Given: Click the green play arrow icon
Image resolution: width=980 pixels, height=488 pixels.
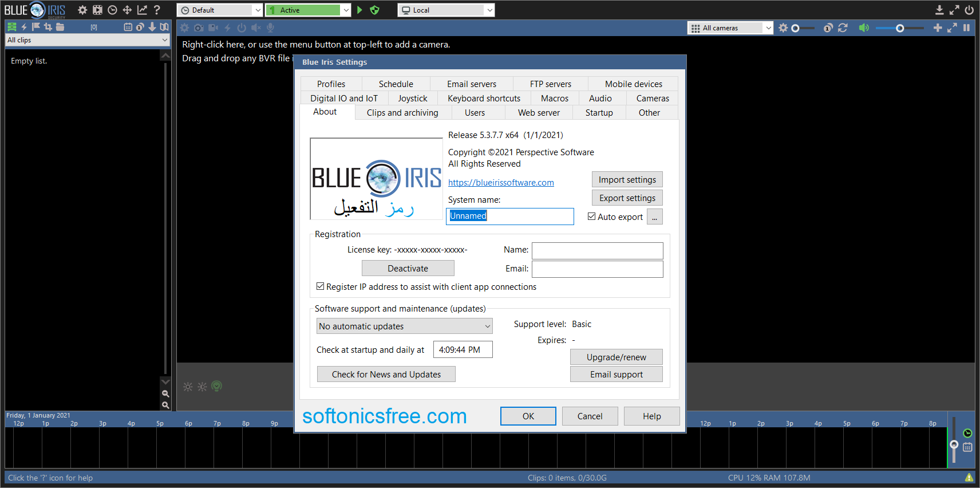Looking at the screenshot, I should pyautogui.click(x=359, y=10).
